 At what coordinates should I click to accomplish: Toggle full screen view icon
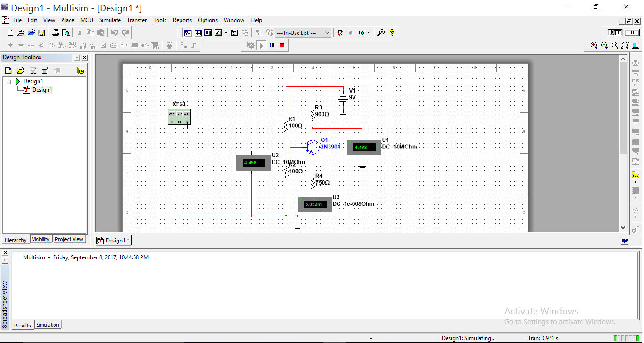636,46
